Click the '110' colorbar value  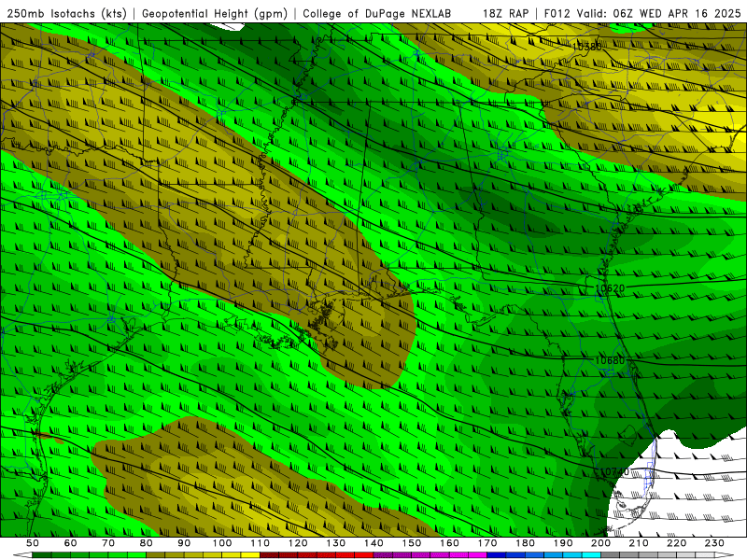pos(261,543)
